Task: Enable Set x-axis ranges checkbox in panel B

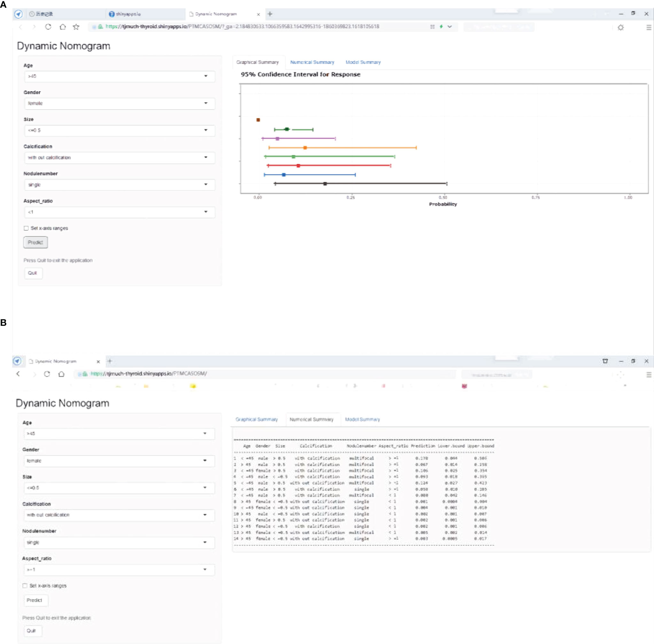Action: [25, 586]
